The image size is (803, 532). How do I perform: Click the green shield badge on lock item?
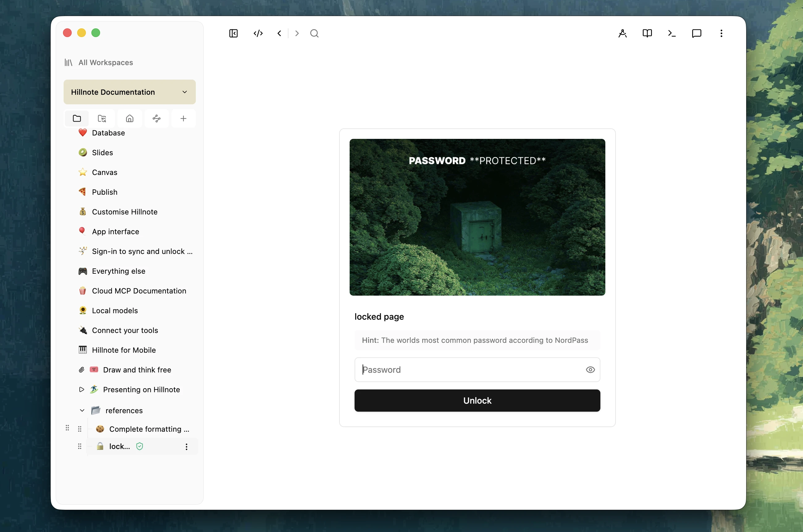point(140,447)
